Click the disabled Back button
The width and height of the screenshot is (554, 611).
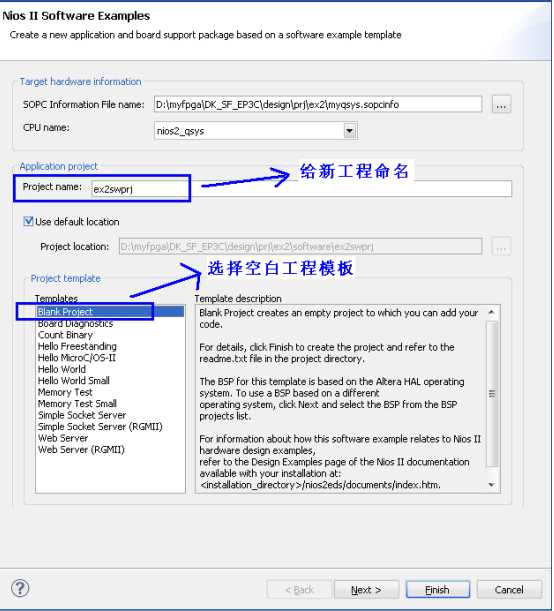pos(299,590)
